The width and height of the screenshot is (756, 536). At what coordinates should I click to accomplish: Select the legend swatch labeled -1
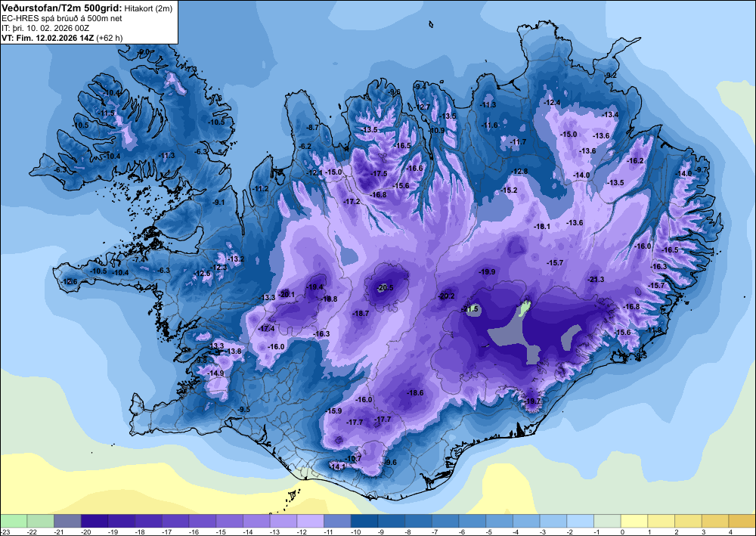pyautogui.click(x=608, y=521)
